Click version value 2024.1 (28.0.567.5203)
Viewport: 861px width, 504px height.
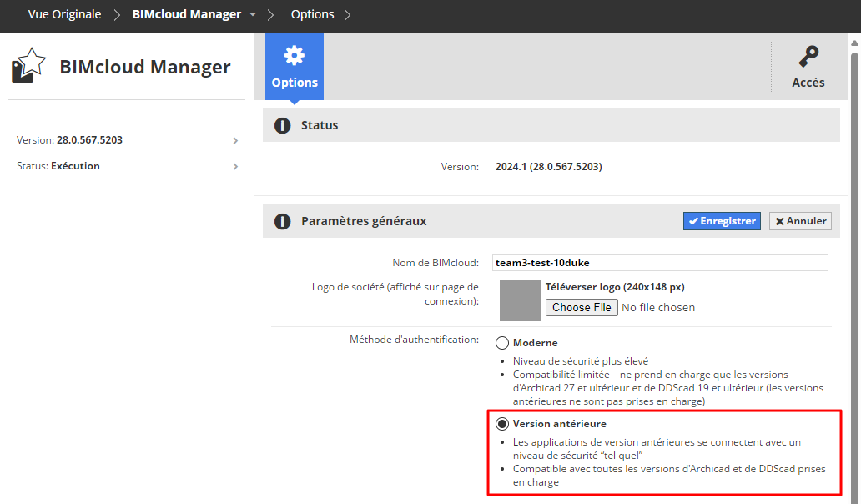pyautogui.click(x=549, y=167)
